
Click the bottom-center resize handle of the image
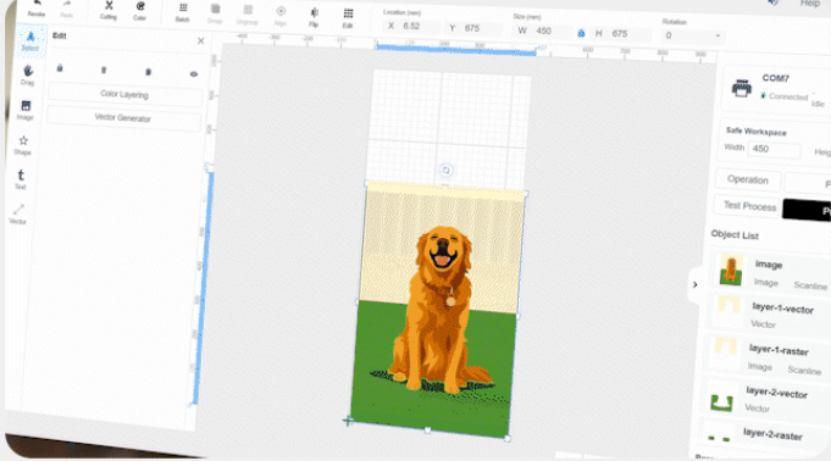[428, 430]
